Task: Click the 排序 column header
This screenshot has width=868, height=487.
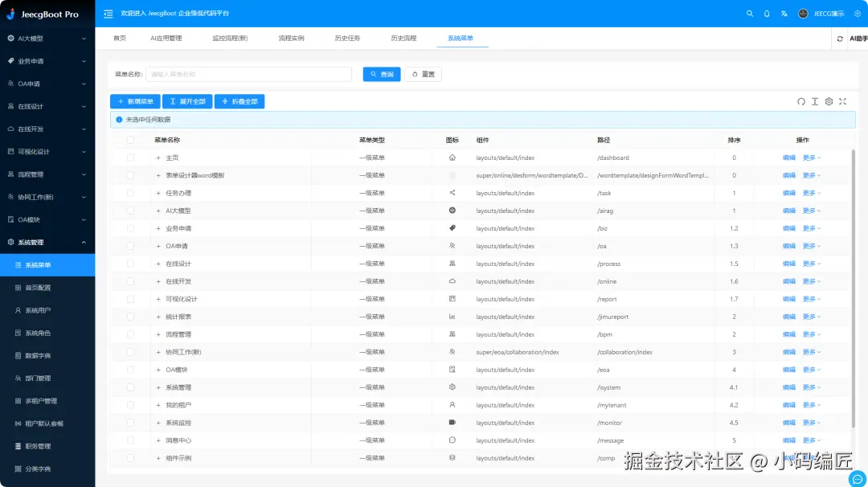Action: 734,140
